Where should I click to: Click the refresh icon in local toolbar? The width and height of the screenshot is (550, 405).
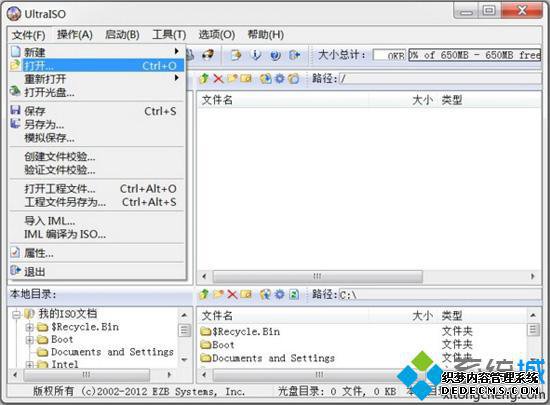(294, 294)
